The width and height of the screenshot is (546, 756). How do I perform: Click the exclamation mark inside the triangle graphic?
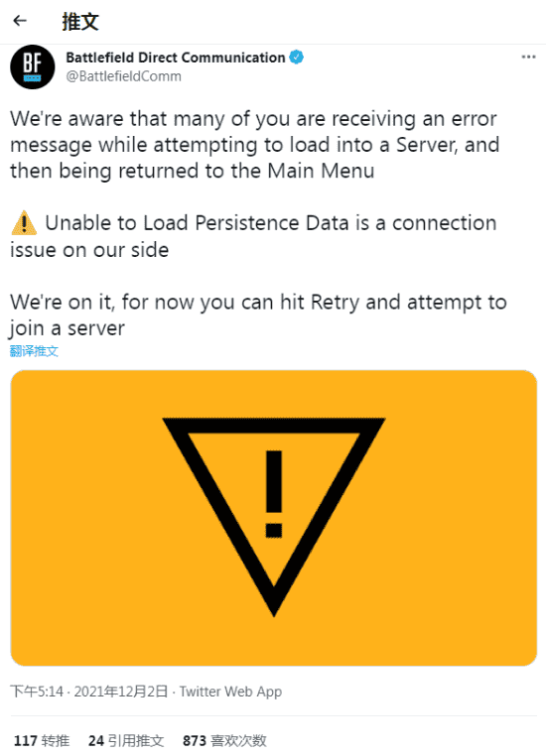tap(273, 494)
